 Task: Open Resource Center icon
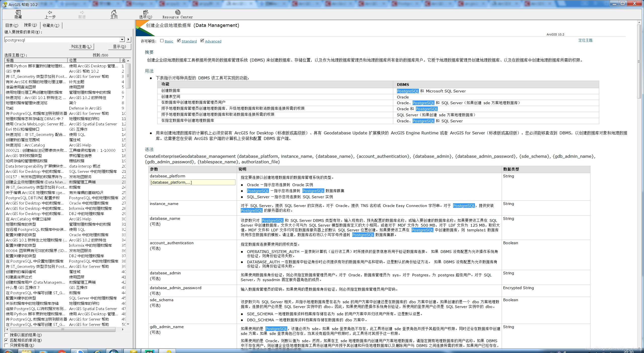click(x=178, y=14)
